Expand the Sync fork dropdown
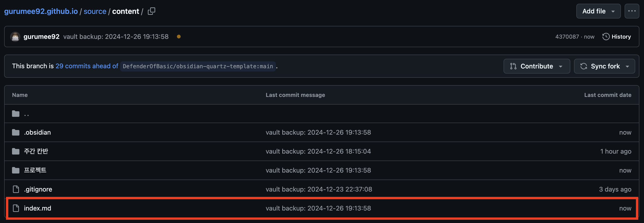Screen dimensions: 644x223 pos(604,66)
